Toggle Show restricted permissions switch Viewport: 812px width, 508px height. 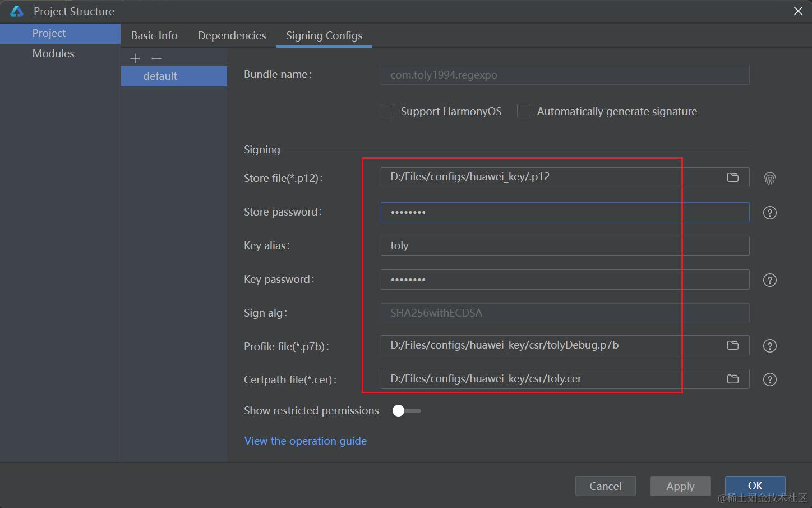tap(406, 411)
